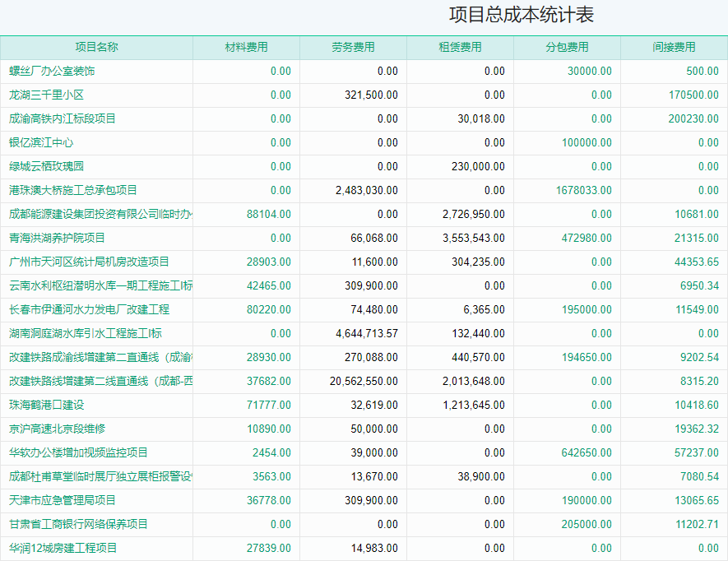Open project link 长春市伊通河水力发电厂改建工程
The height and width of the screenshot is (561, 728).
click(x=89, y=309)
